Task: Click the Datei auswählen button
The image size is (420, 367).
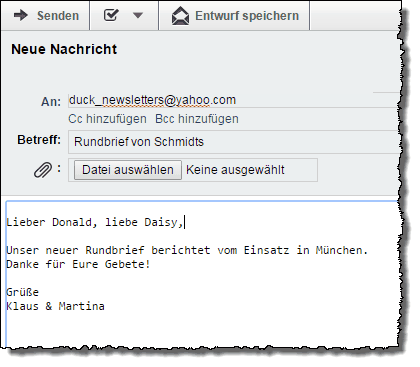Action: 128,170
